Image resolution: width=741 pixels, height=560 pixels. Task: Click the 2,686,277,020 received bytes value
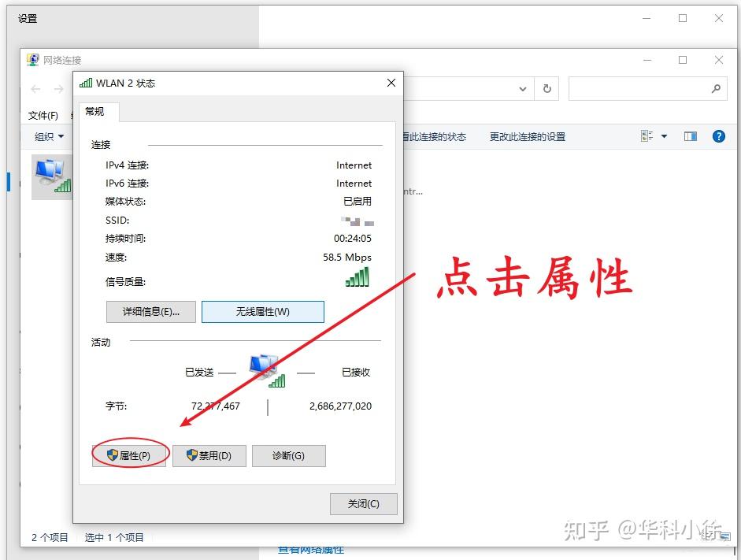(x=340, y=406)
